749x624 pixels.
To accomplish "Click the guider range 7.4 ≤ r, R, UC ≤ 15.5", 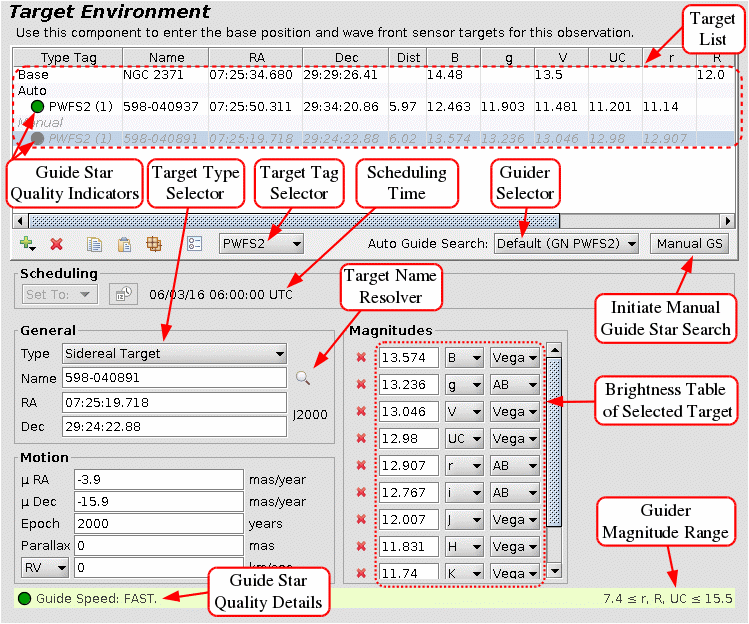I will pos(668,598).
